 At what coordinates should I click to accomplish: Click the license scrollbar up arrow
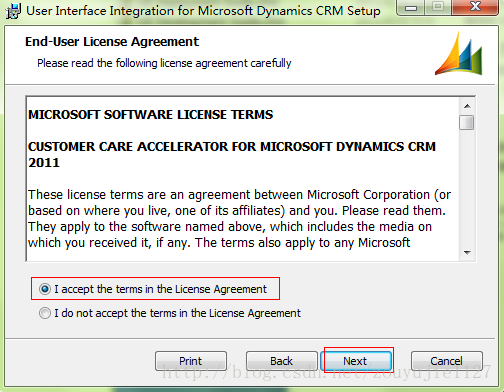(x=467, y=106)
